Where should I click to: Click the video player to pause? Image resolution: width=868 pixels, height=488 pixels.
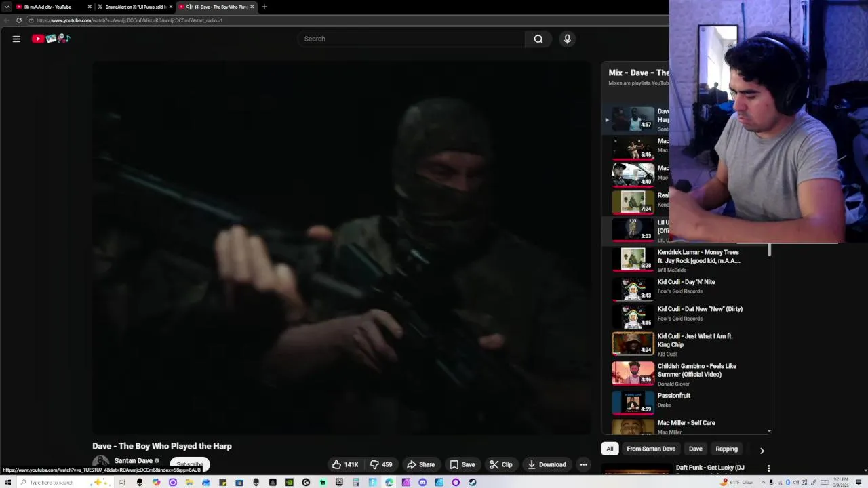coord(341,247)
